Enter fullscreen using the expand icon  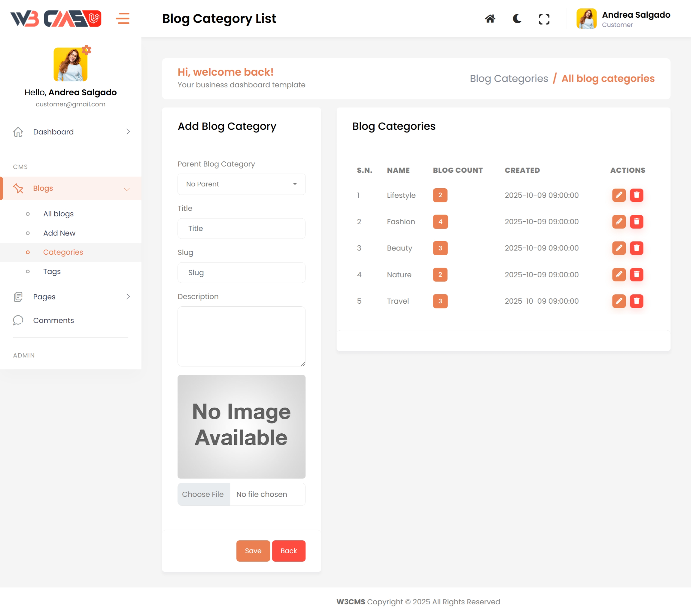(x=544, y=19)
